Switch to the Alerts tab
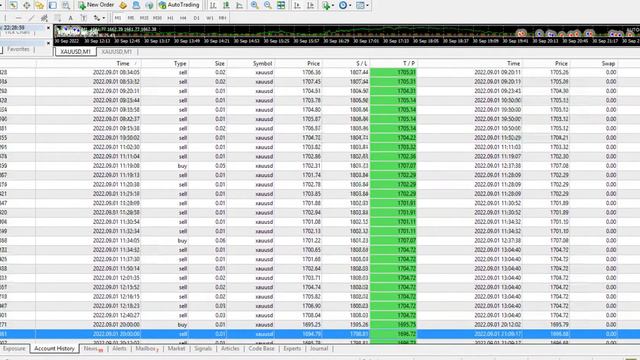The image size is (640, 360). pyautogui.click(x=119, y=349)
